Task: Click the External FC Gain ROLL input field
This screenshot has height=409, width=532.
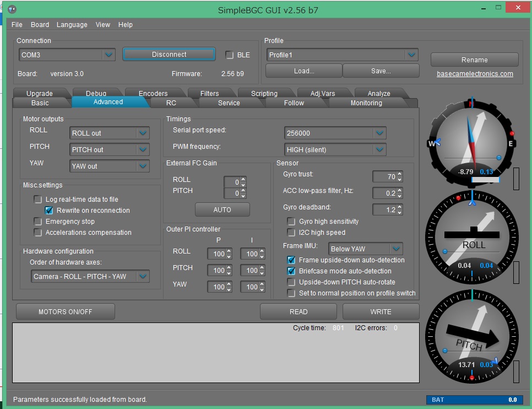Action: (231, 182)
